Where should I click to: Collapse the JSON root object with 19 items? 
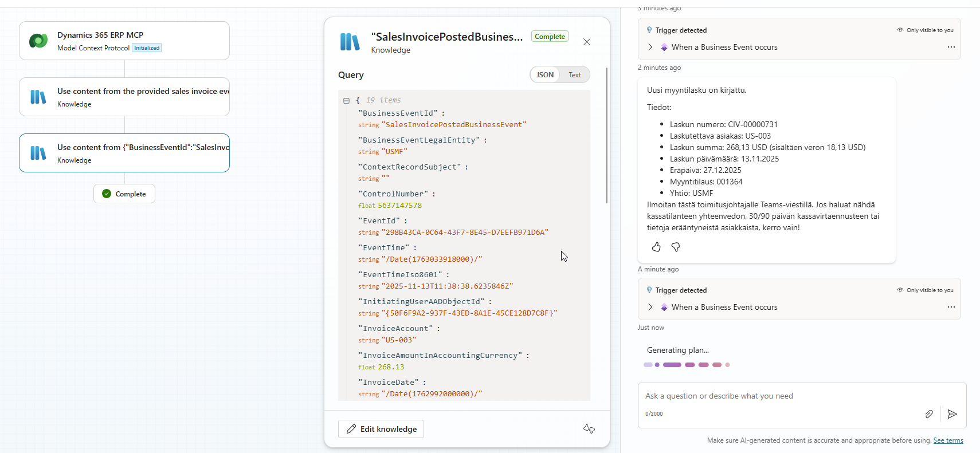click(346, 101)
